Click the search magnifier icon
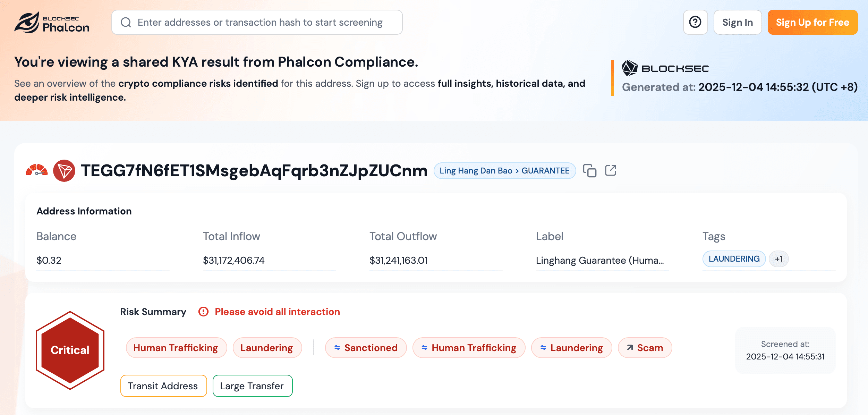 126,22
